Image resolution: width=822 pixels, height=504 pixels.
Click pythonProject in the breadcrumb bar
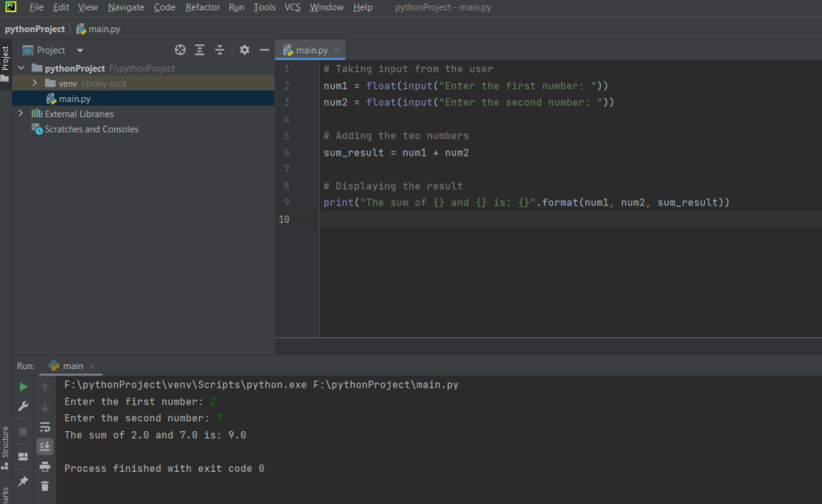35,29
